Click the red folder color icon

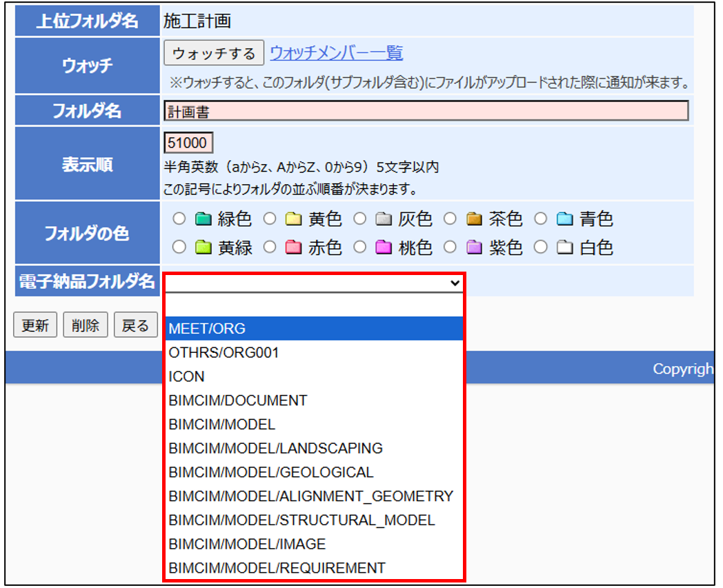click(293, 247)
